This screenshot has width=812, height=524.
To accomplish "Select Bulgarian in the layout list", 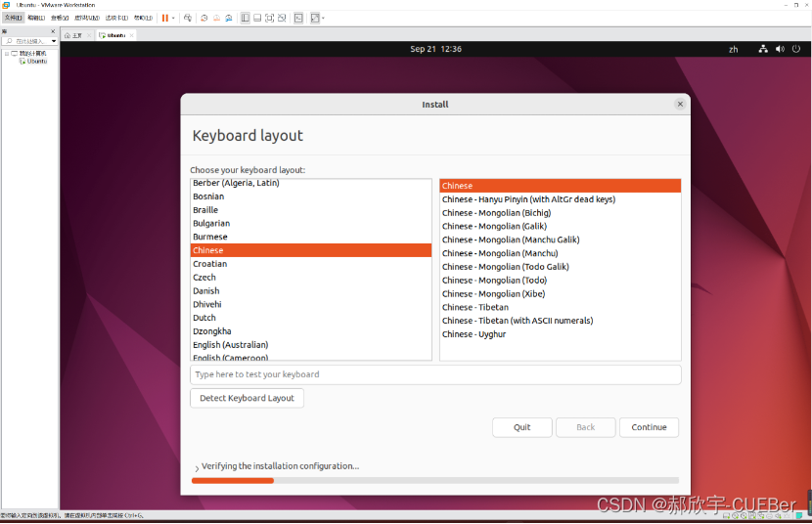I will point(311,224).
